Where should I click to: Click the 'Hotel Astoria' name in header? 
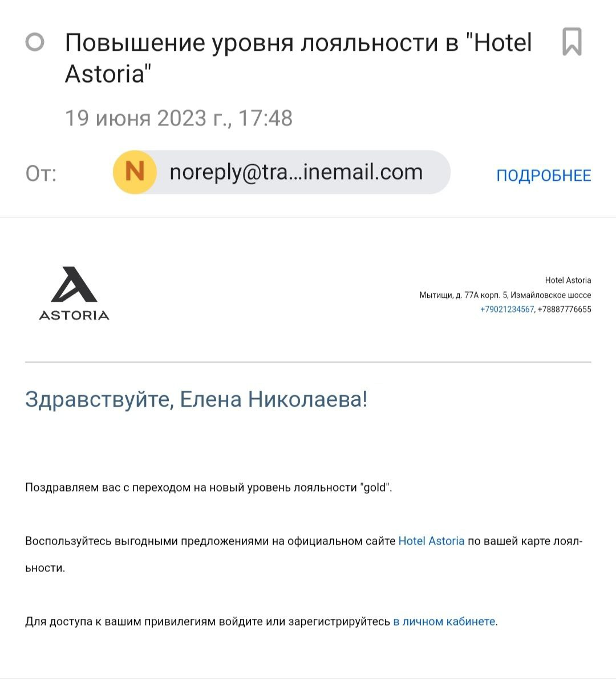click(x=568, y=280)
